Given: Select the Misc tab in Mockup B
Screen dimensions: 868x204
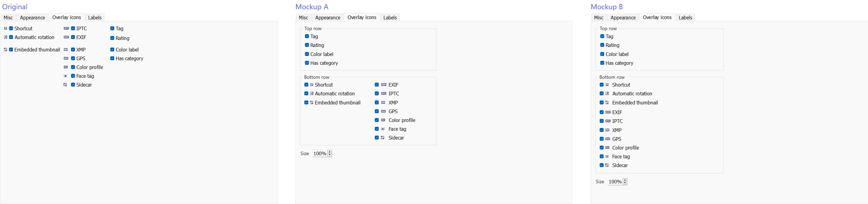Looking at the screenshot, I should (598, 18).
